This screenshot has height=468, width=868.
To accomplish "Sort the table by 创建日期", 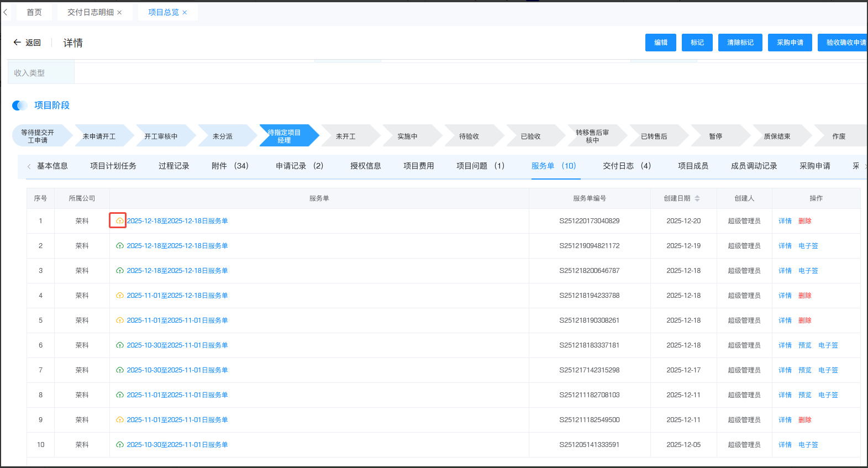I will tap(697, 198).
